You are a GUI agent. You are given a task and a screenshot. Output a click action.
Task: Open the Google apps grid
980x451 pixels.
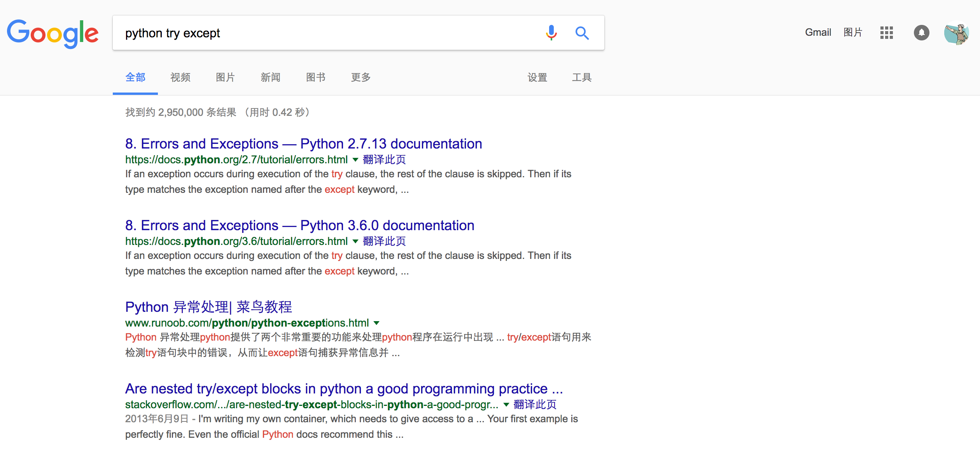point(886,33)
